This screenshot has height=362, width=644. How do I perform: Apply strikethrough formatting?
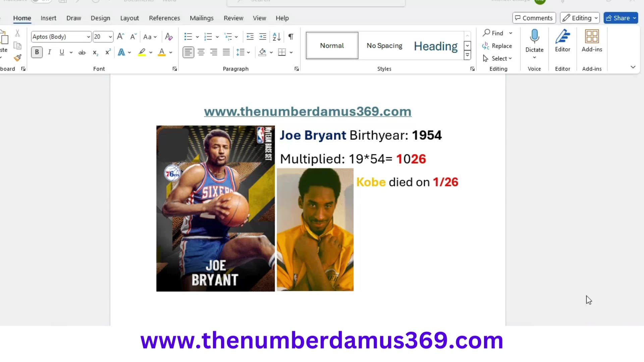(82, 52)
